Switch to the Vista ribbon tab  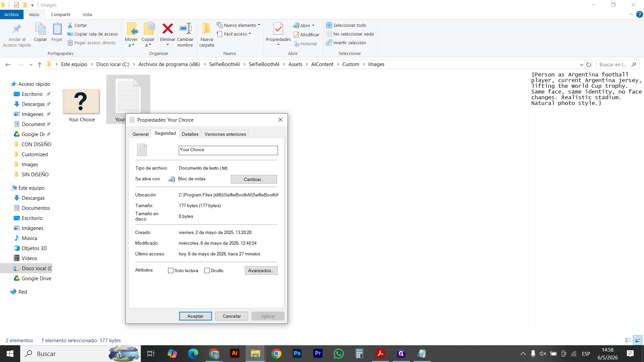(87, 14)
